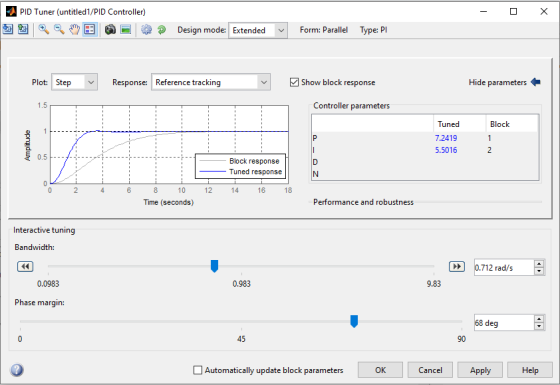Click the landscape picture toolbar icon

pos(126,30)
